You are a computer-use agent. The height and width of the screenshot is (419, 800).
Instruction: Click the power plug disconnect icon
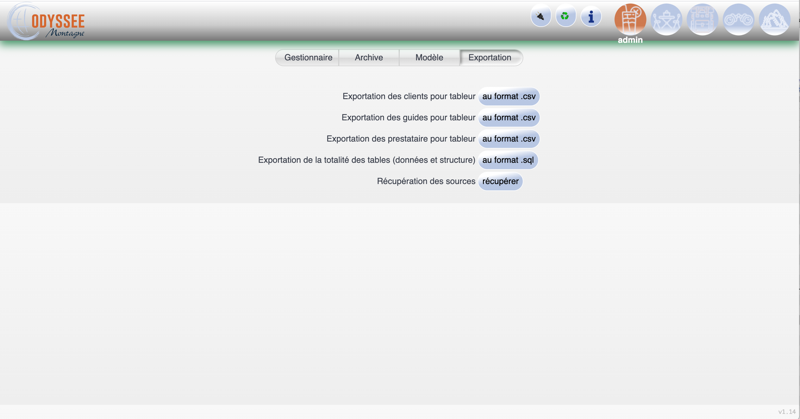(541, 17)
